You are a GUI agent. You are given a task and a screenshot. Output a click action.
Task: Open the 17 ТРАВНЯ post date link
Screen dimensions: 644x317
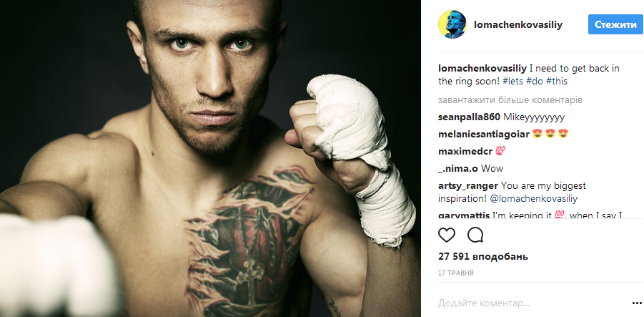[456, 273]
